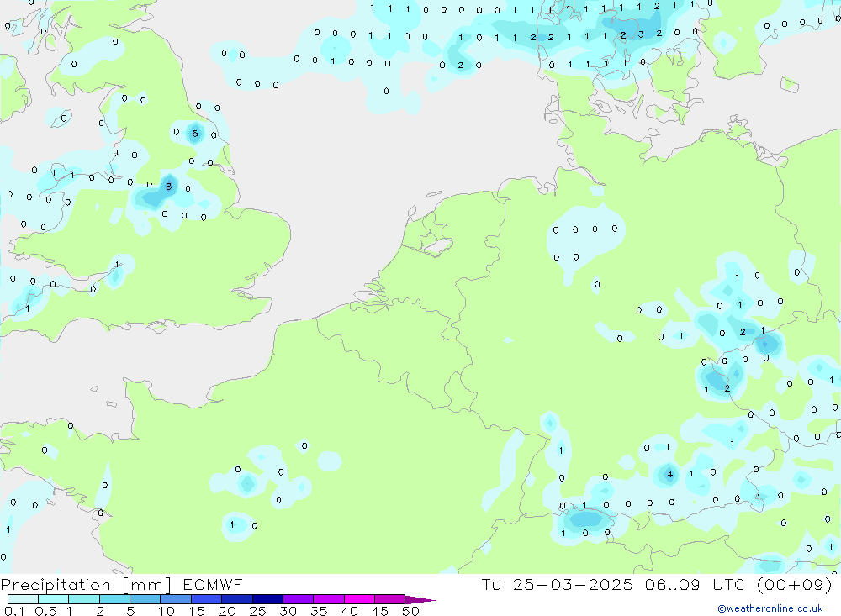Viewport: 841px width, 616px height.
Task: Click the legend scale label '45'
Action: (380, 611)
